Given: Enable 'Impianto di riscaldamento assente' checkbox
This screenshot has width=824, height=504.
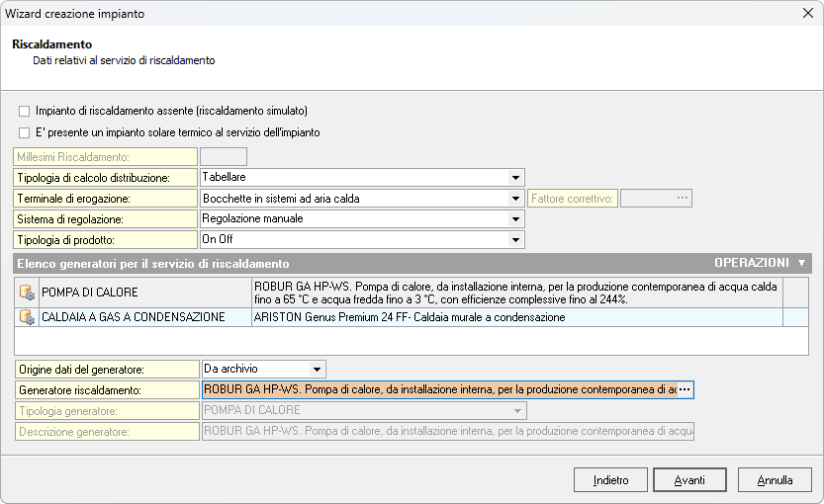Looking at the screenshot, I should (25, 111).
